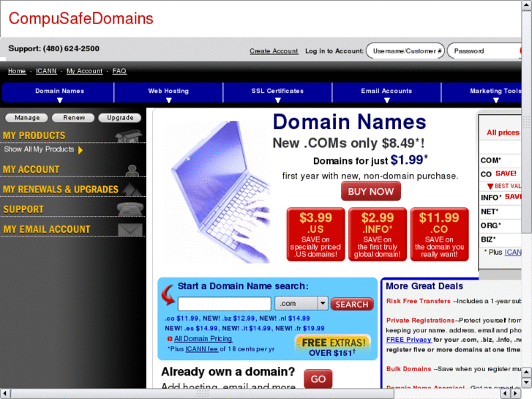Click the laptop image in the banner

coord(220,192)
